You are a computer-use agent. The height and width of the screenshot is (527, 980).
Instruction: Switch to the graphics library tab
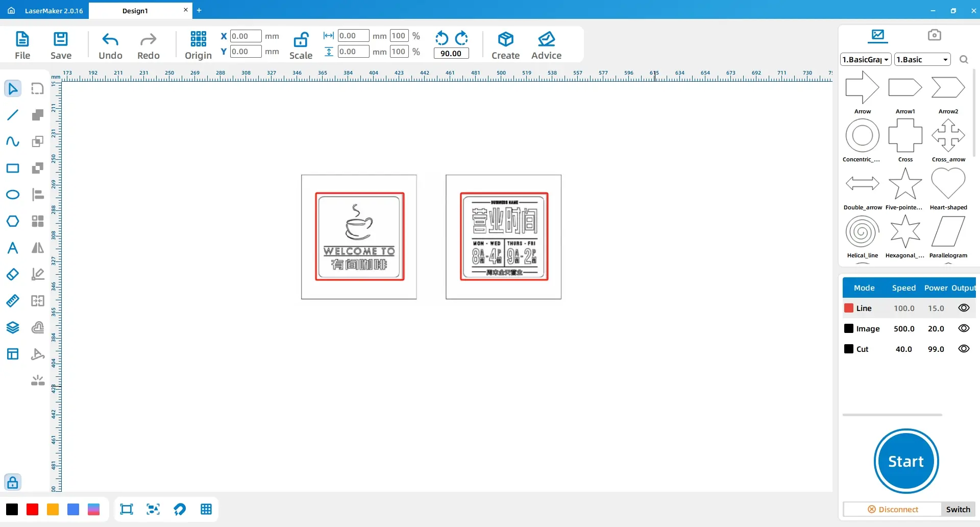pyautogui.click(x=878, y=35)
